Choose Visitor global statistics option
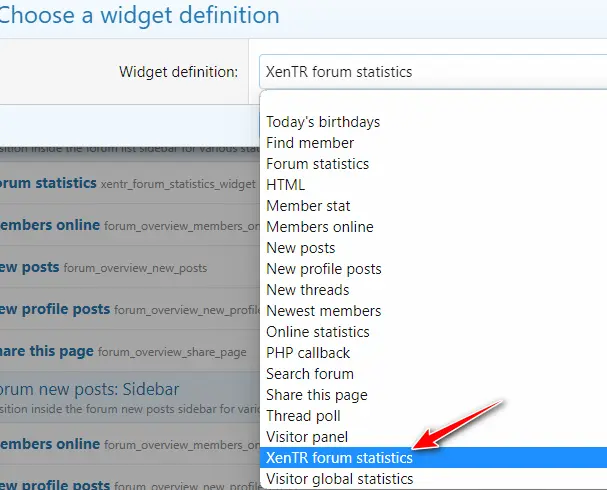 pyautogui.click(x=339, y=479)
